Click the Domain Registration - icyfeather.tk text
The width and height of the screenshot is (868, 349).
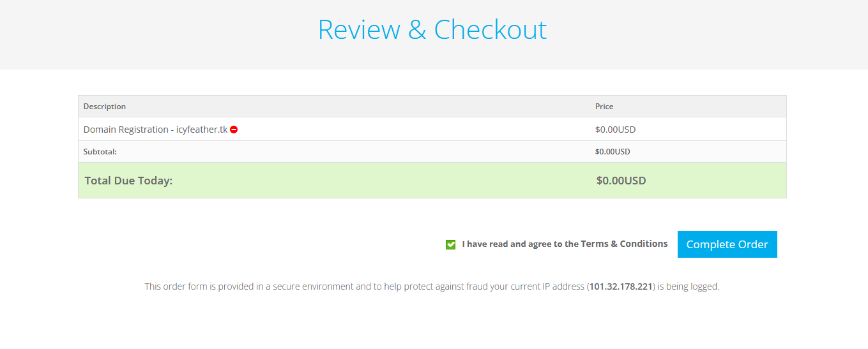pos(155,130)
